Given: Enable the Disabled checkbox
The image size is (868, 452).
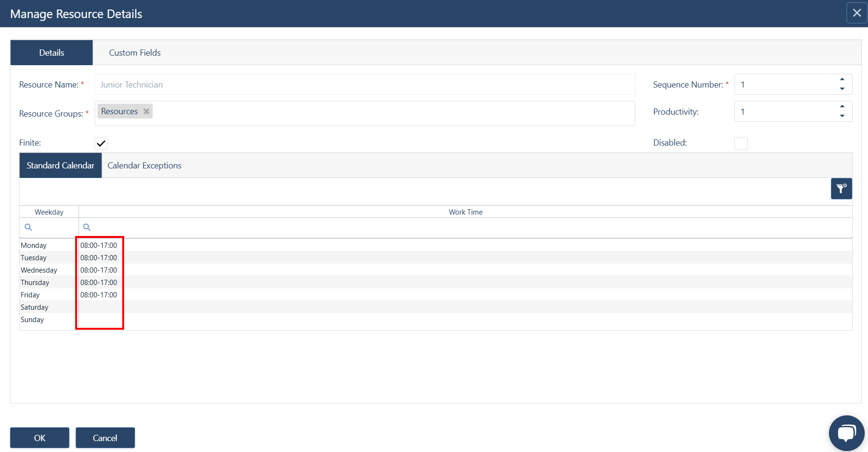Looking at the screenshot, I should pos(741,143).
